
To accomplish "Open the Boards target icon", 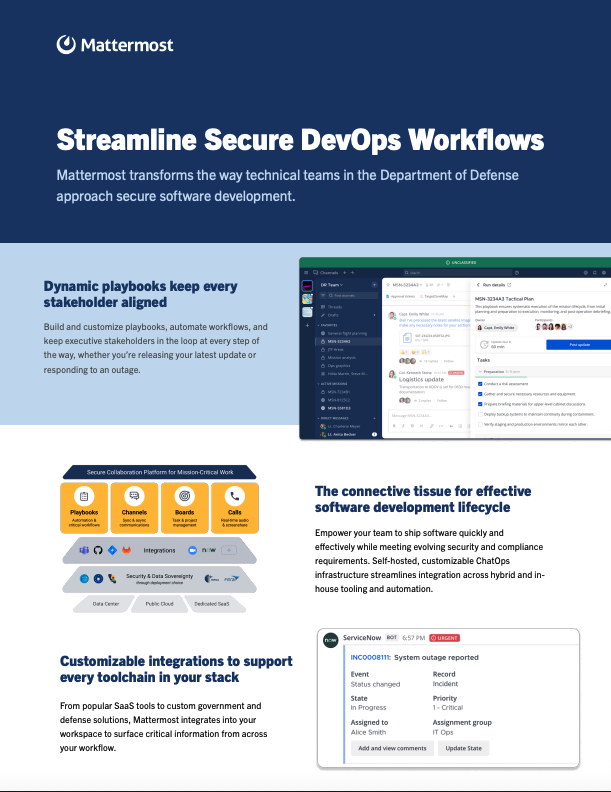I will [x=184, y=496].
